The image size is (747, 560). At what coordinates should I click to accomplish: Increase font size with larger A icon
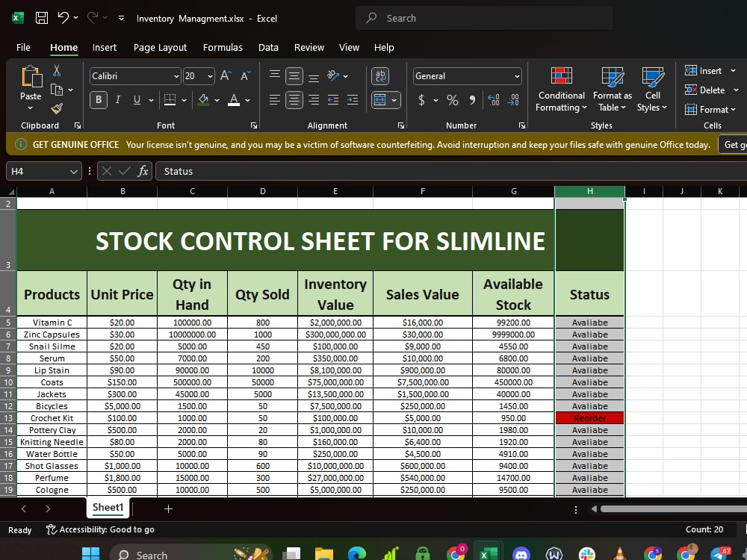(226, 75)
